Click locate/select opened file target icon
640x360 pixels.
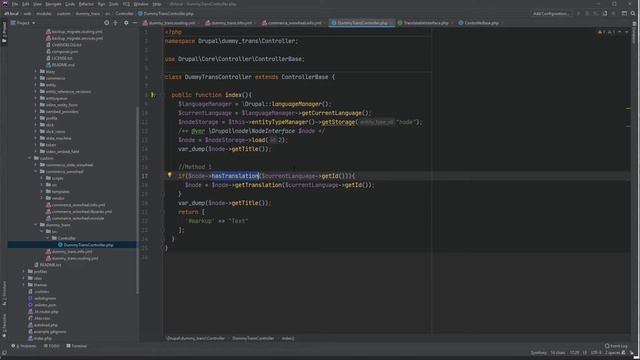click(107, 23)
